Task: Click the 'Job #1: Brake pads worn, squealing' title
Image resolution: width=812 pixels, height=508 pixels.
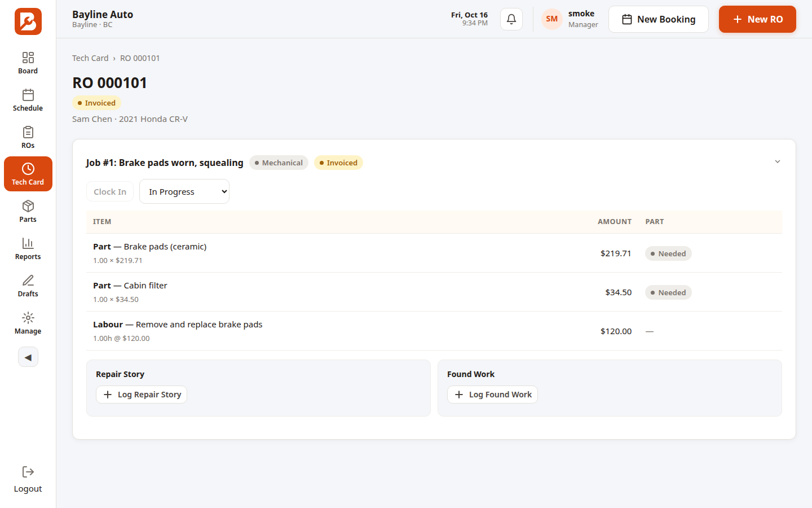Action: click(x=165, y=163)
